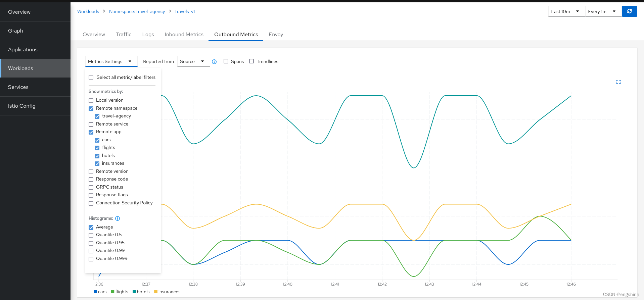Expand chart to fullscreen icon

click(x=618, y=82)
